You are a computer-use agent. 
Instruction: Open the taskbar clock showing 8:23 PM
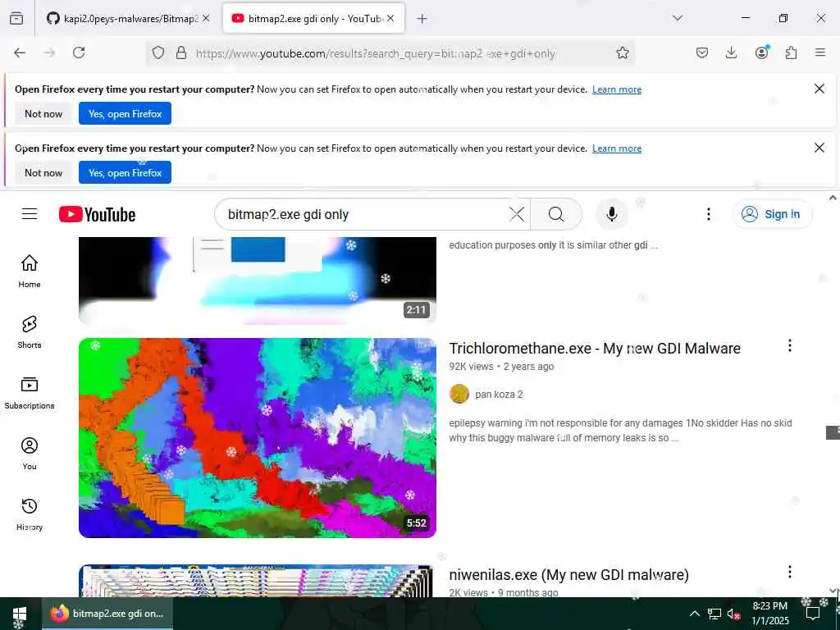tap(769, 614)
